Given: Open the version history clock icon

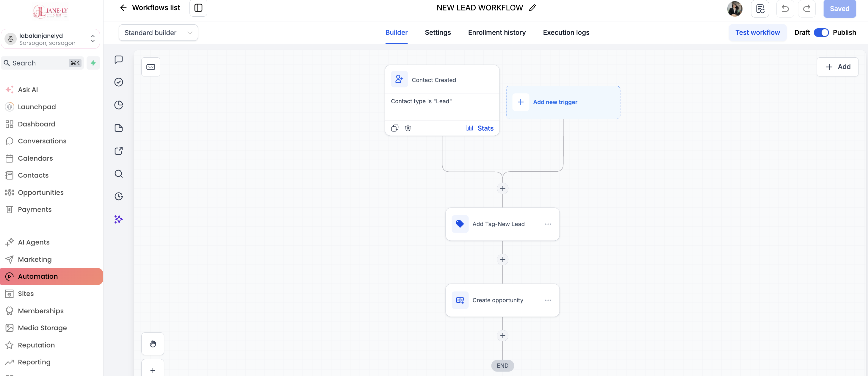Looking at the screenshot, I should (119, 196).
